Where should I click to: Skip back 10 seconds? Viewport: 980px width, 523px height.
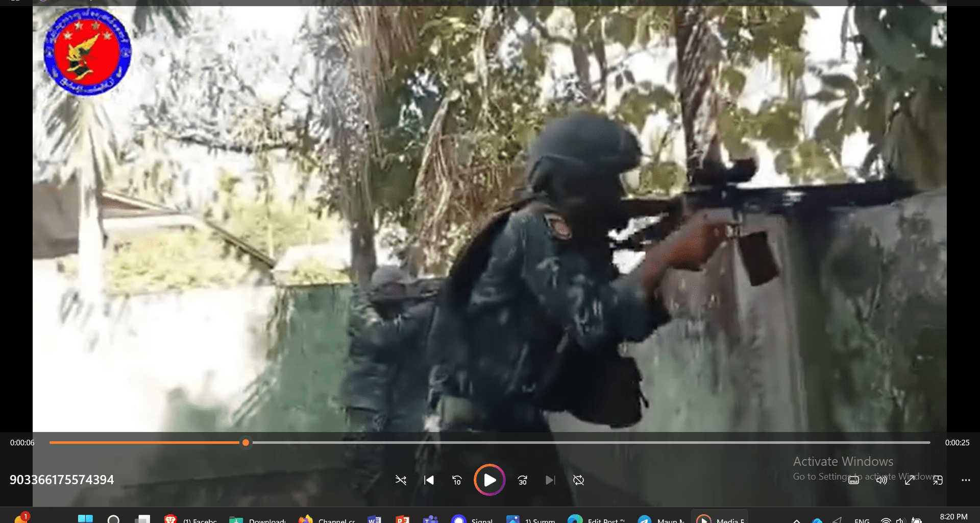tap(457, 480)
